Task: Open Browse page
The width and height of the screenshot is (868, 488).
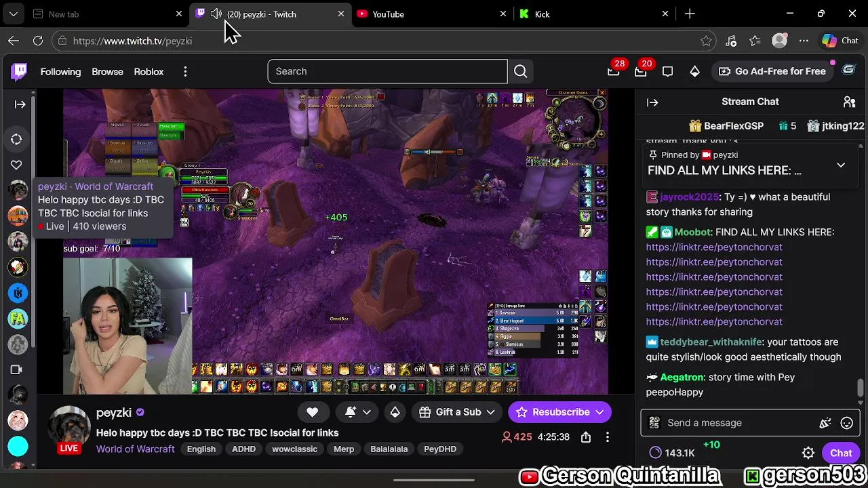Action: [x=107, y=71]
